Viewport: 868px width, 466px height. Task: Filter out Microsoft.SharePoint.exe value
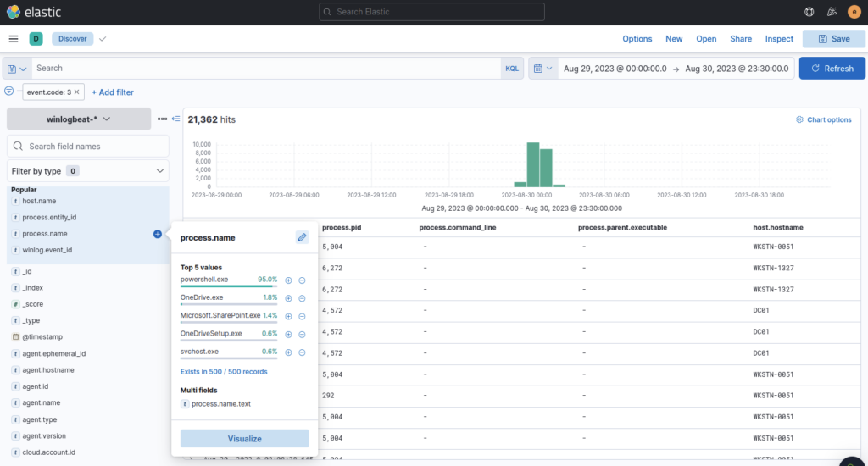click(x=303, y=317)
